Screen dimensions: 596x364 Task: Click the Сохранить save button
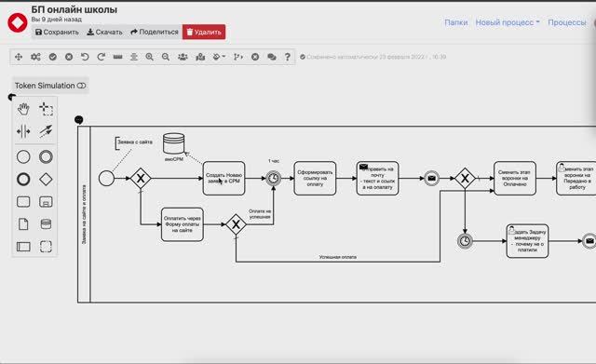click(x=57, y=32)
